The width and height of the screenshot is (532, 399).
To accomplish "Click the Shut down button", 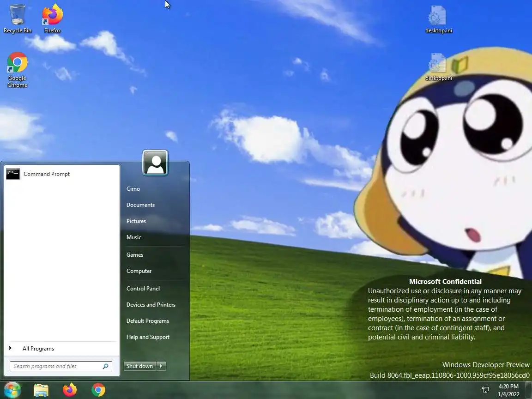I will tap(140, 366).
